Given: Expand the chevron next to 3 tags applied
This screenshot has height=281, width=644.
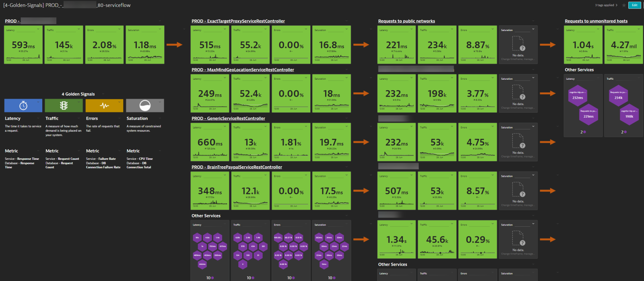Looking at the screenshot, I should pos(617,5).
